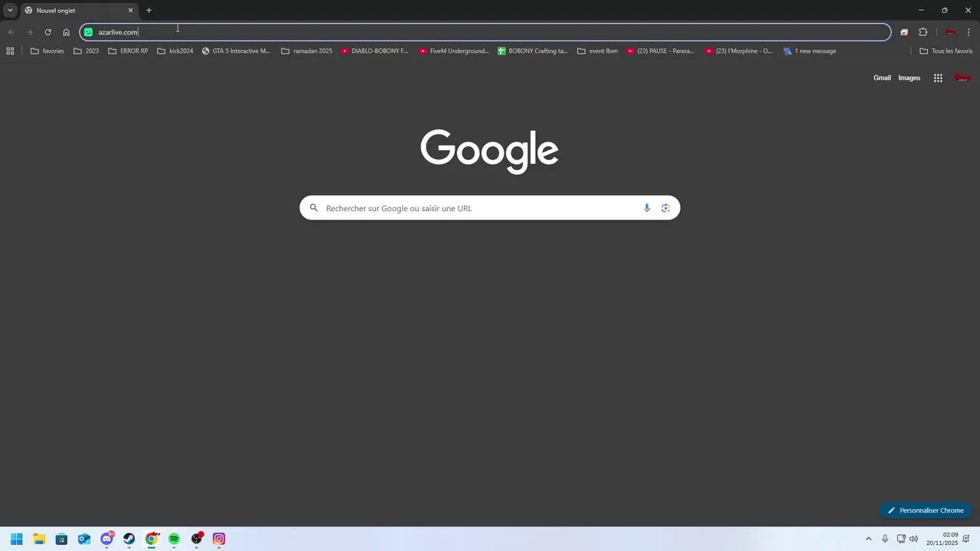Viewport: 980px width, 551px height.
Task: Open the kick2024 bookmark folder
Action: click(175, 51)
